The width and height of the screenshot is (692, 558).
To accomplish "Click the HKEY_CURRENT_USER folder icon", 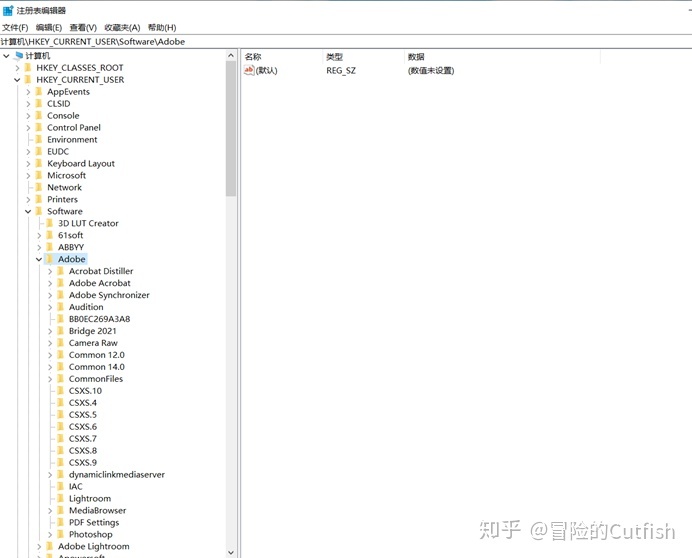I will [x=28, y=79].
